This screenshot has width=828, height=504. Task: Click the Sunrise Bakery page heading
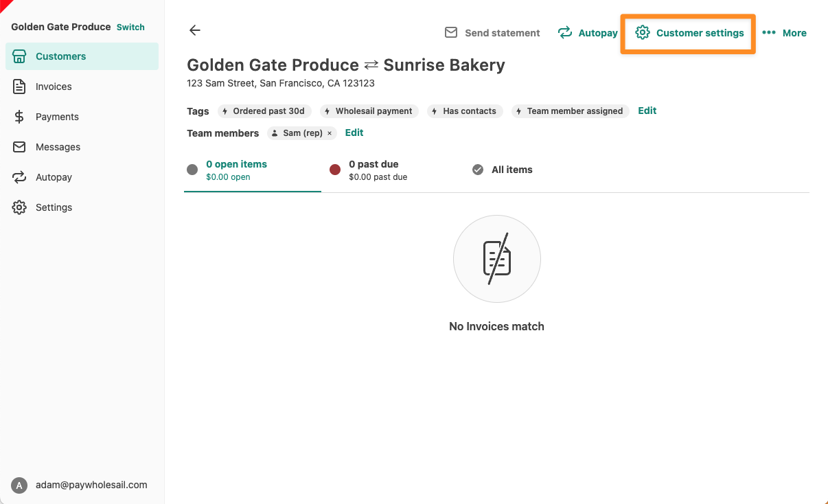444,65
